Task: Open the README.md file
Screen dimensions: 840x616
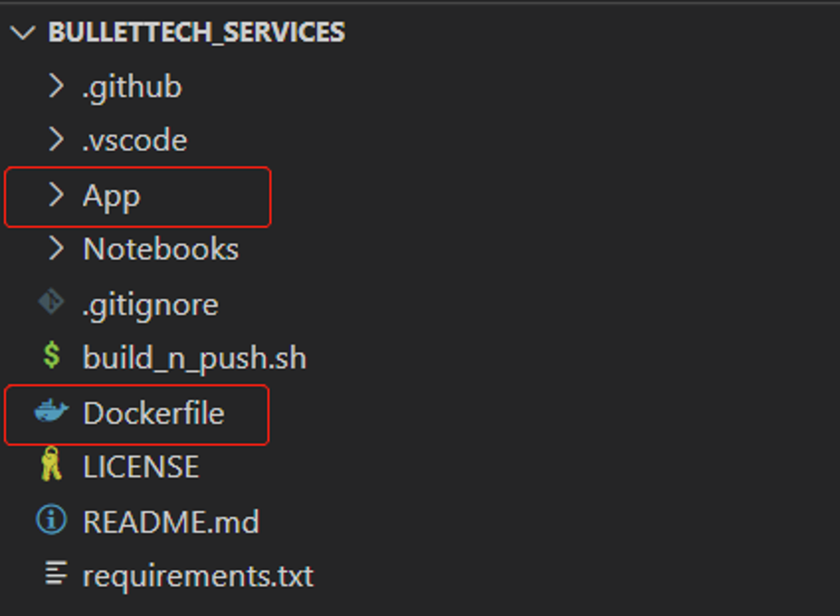Action: [171, 522]
